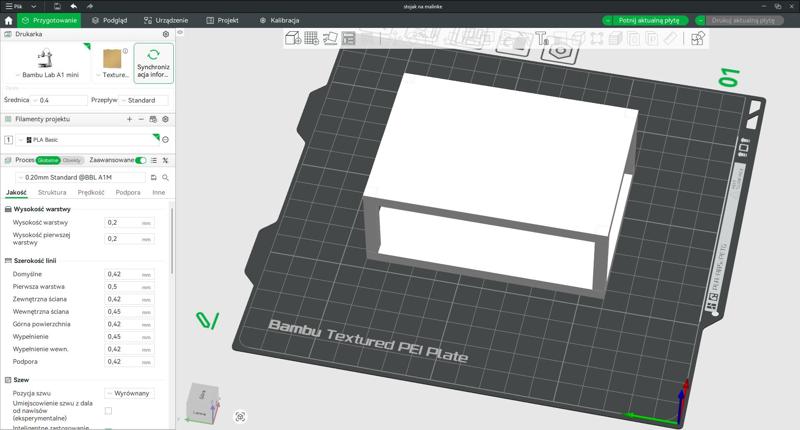The image size is (800, 430).
Task: Click the assembly view icon in the toolbar
Action: point(697,39)
